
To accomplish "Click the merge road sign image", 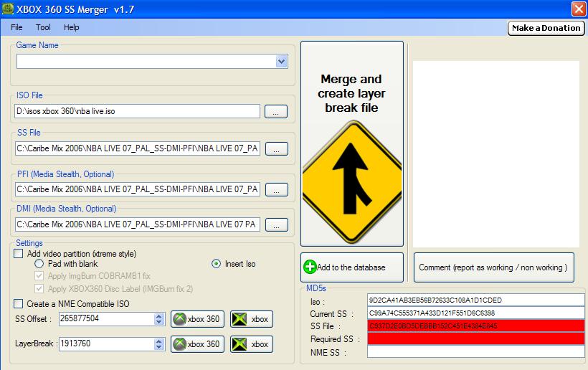I will [x=352, y=182].
